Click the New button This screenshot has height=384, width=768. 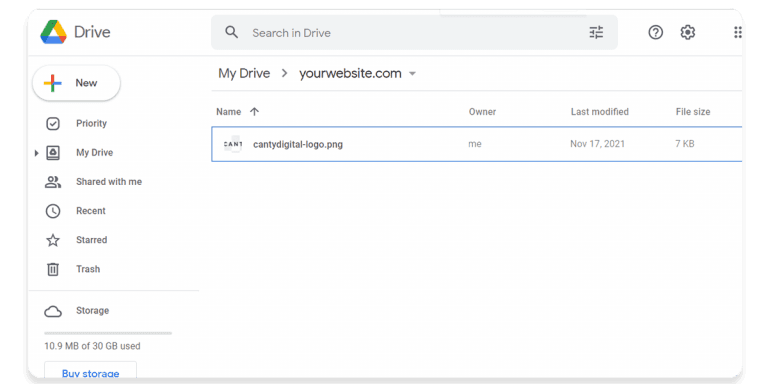click(76, 83)
